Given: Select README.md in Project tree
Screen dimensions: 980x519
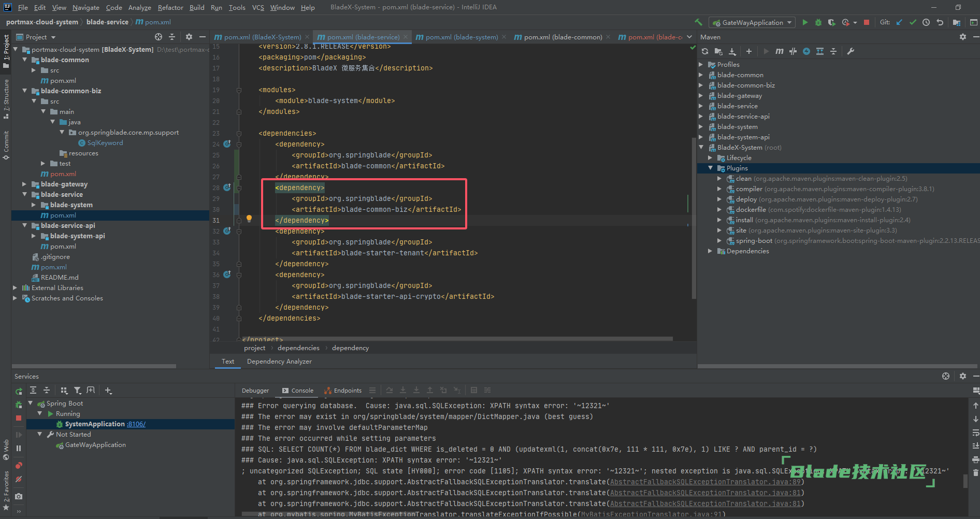Looking at the screenshot, I should point(60,277).
